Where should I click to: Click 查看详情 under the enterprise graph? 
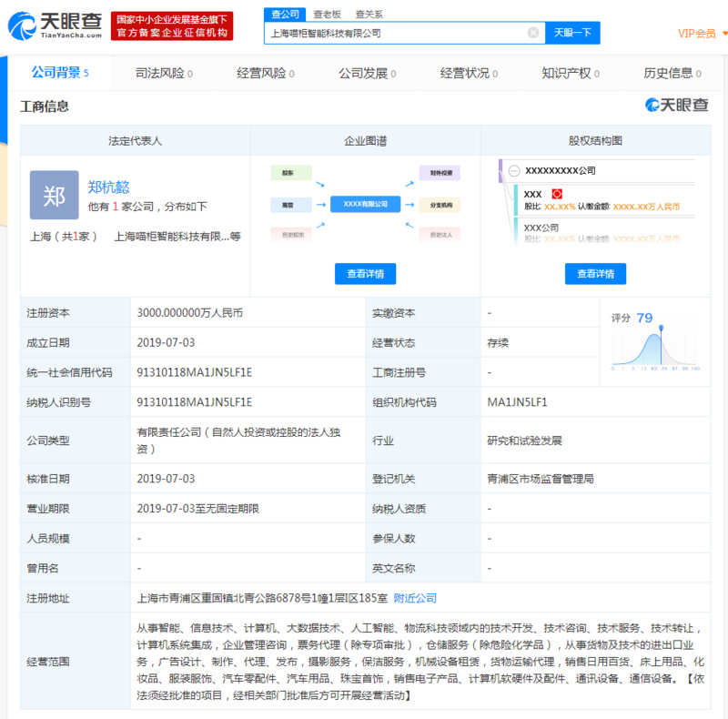[365, 273]
